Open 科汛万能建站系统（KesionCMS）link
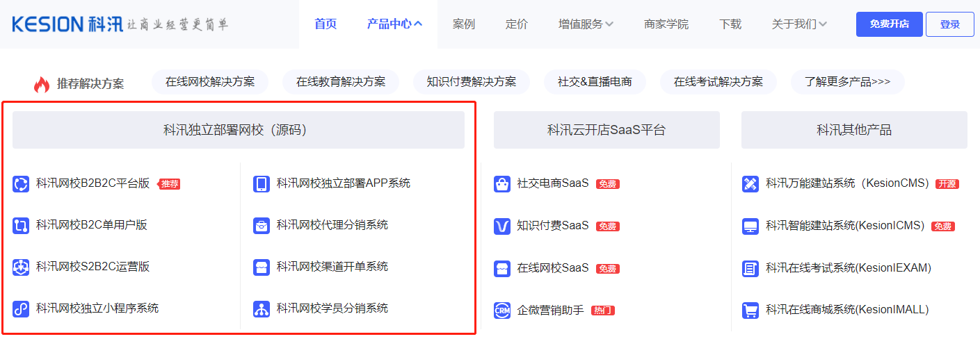The image size is (980, 364). [847, 183]
